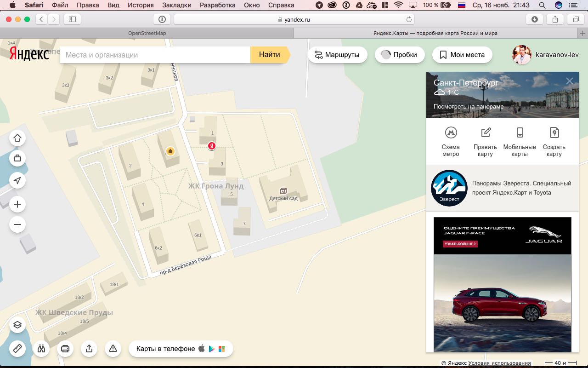Open the Справка menu
Screen dimensions: 588x368
[x=280, y=5]
